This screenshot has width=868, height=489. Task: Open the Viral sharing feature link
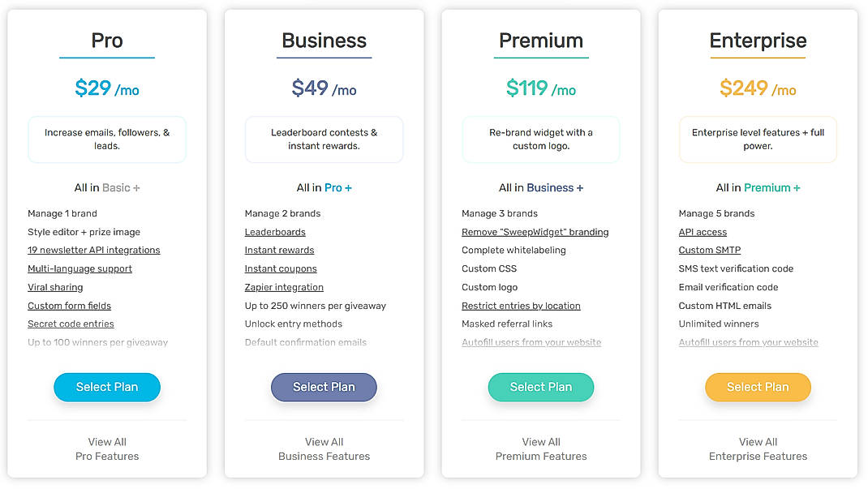pos(55,287)
